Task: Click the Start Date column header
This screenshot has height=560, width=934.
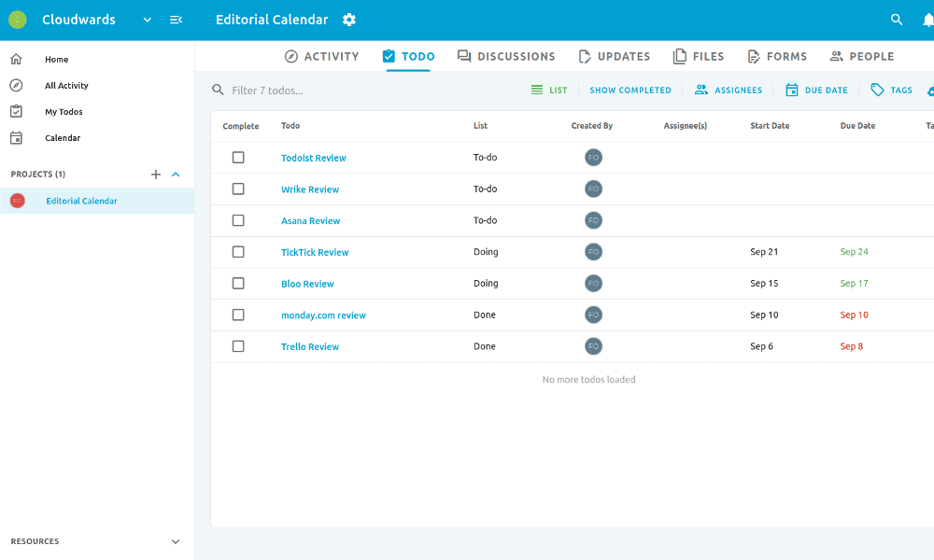Action: [x=770, y=126]
